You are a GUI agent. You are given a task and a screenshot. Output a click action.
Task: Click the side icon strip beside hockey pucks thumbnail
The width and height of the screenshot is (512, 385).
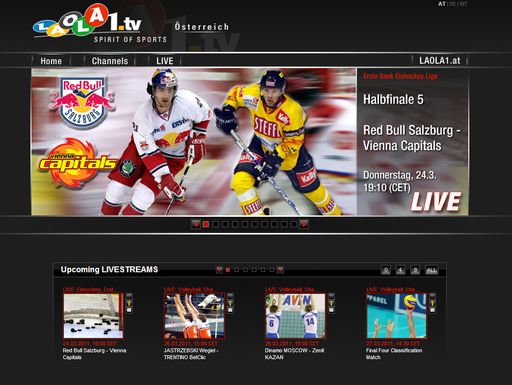point(129,303)
